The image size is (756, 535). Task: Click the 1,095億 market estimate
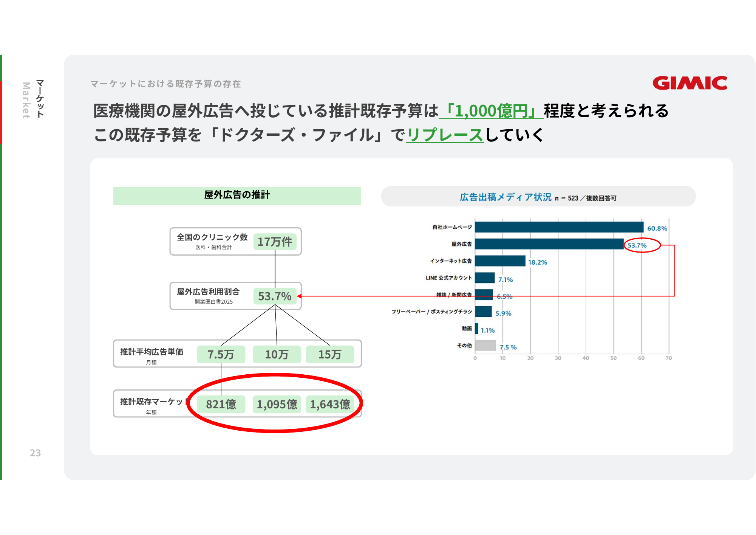(x=277, y=404)
